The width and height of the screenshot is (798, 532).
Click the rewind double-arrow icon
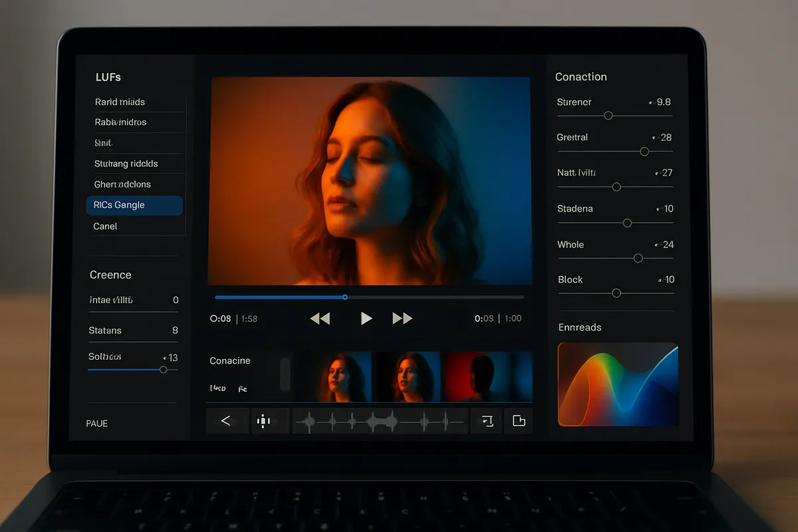point(320,319)
